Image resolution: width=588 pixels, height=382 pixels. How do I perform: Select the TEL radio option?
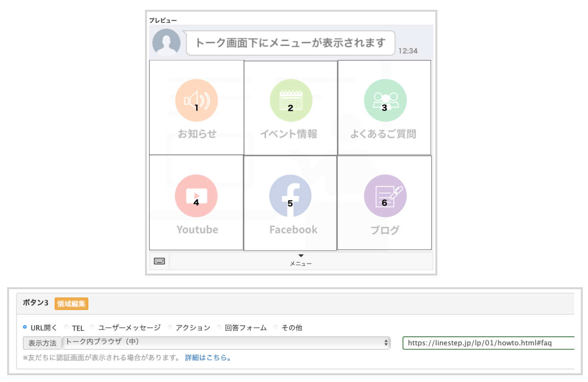(66, 327)
